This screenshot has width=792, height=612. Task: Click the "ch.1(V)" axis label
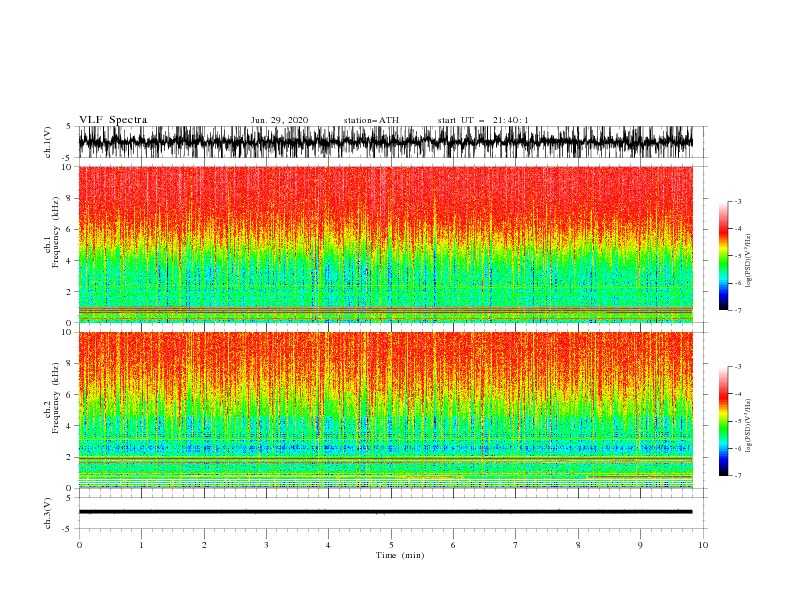(x=48, y=142)
